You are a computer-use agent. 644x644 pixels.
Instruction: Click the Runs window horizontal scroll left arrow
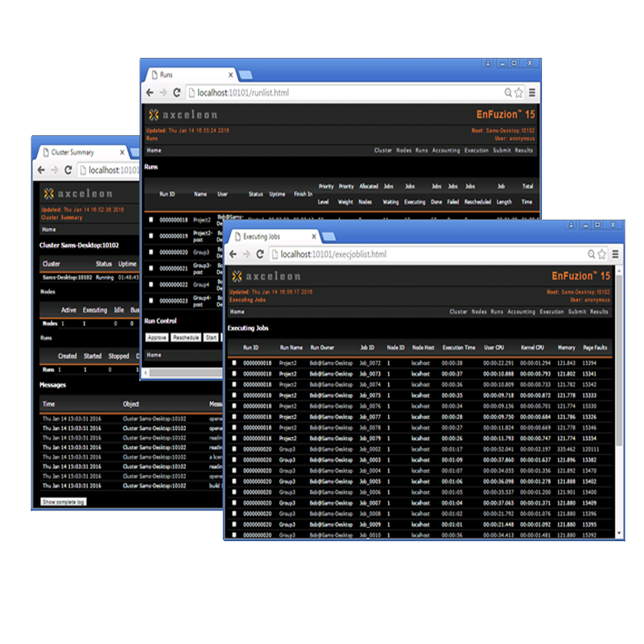(146, 373)
